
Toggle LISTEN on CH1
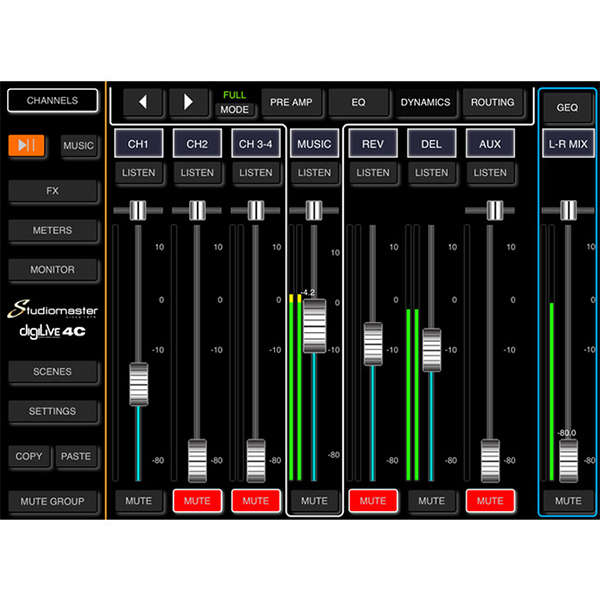click(139, 173)
